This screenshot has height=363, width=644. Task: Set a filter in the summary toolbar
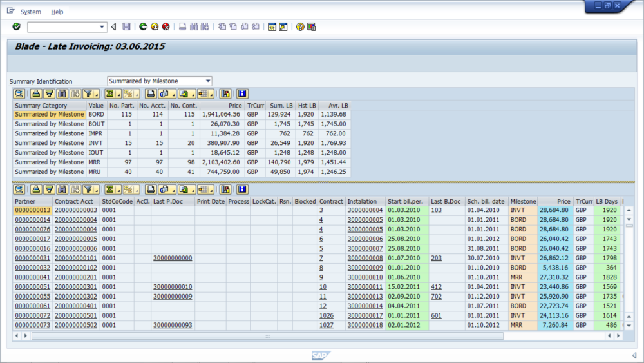coord(88,93)
